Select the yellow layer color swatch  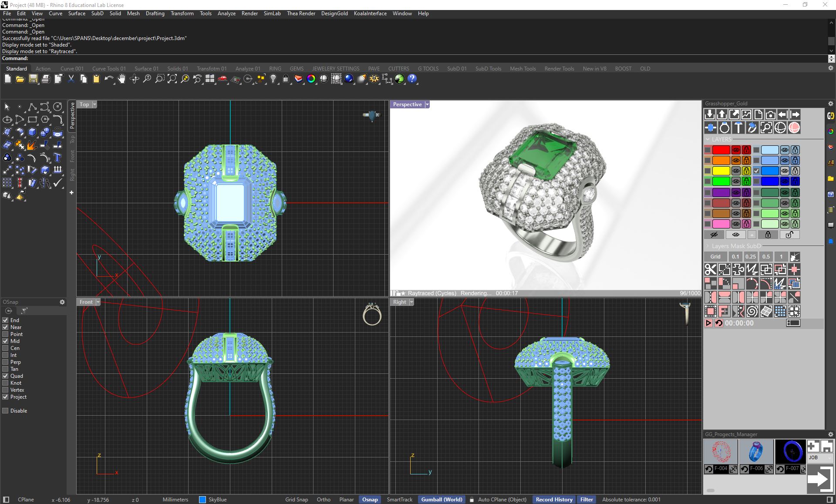point(721,171)
